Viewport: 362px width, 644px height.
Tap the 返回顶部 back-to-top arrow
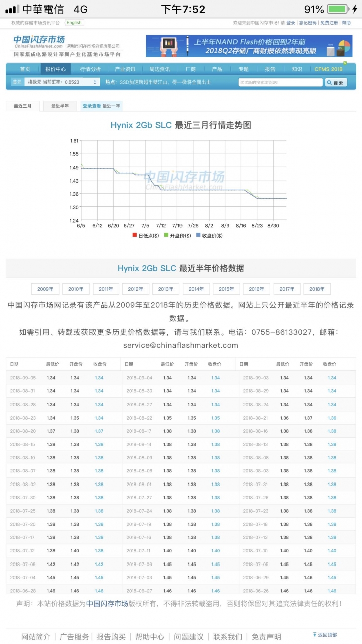[325, 635]
